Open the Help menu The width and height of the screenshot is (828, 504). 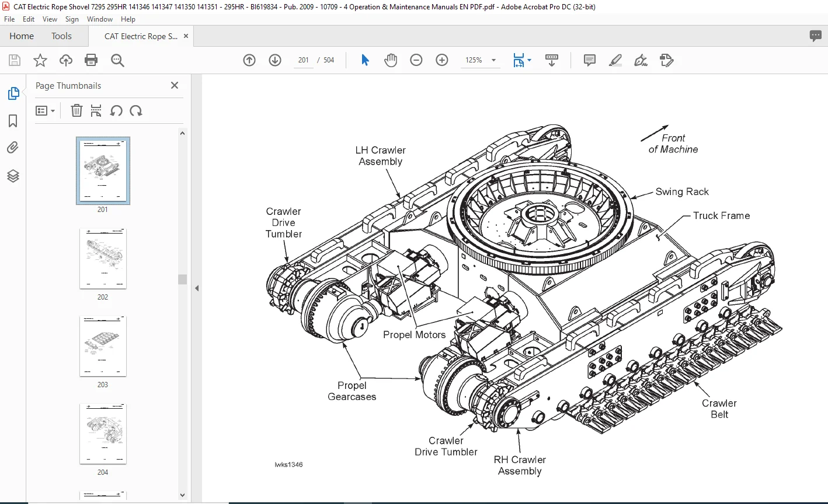tap(128, 19)
